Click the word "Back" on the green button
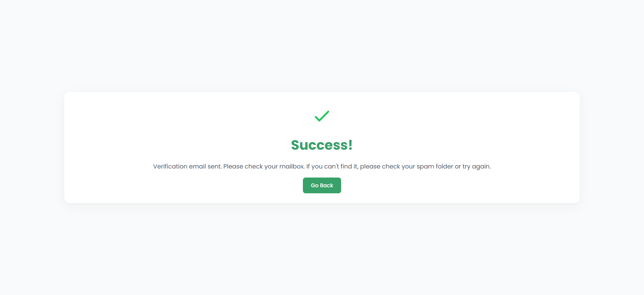Screen dimensions: 644x295 [x=326, y=186]
